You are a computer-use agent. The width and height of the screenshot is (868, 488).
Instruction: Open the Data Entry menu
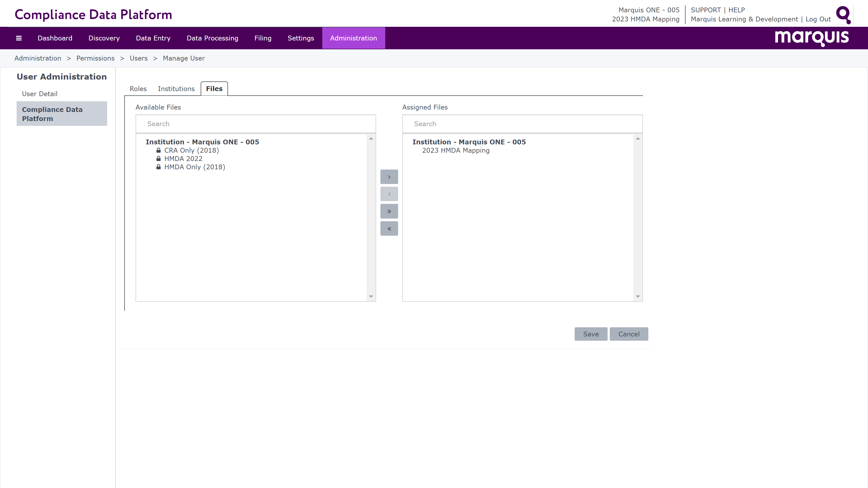(x=153, y=38)
